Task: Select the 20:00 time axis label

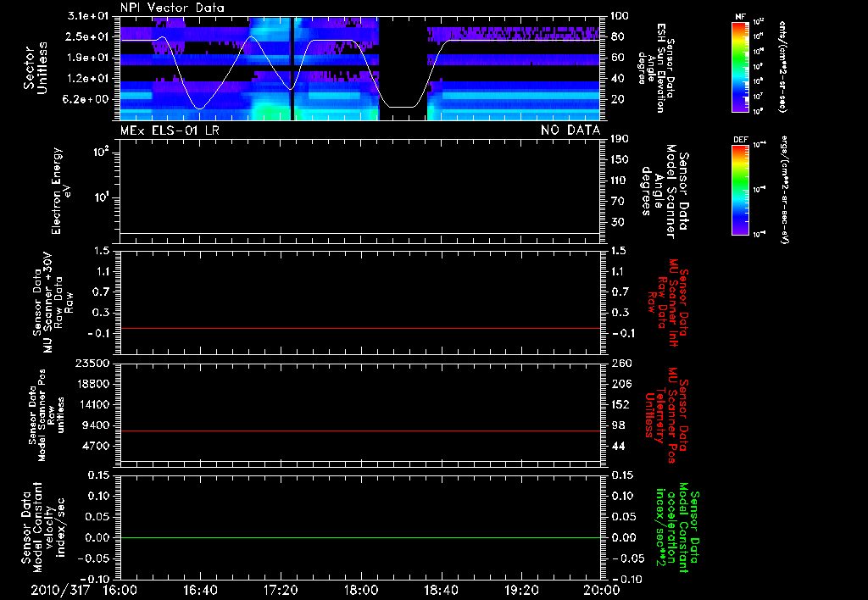Action: click(601, 590)
